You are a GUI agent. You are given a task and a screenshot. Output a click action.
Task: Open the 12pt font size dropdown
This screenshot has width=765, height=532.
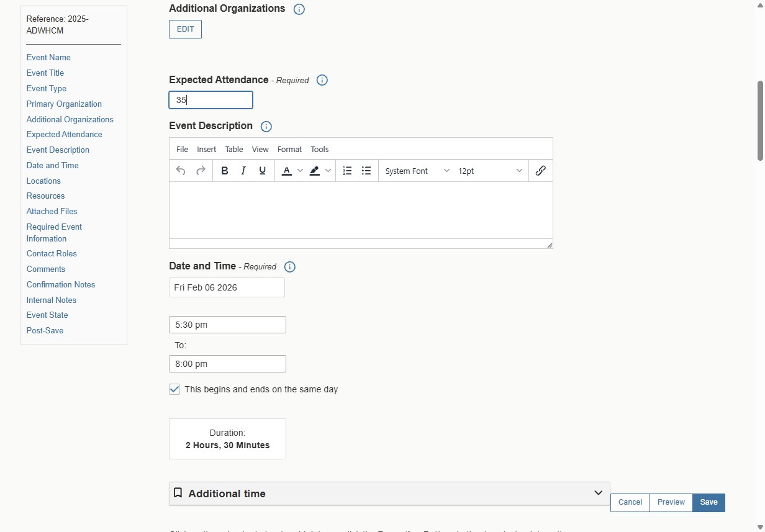click(491, 171)
